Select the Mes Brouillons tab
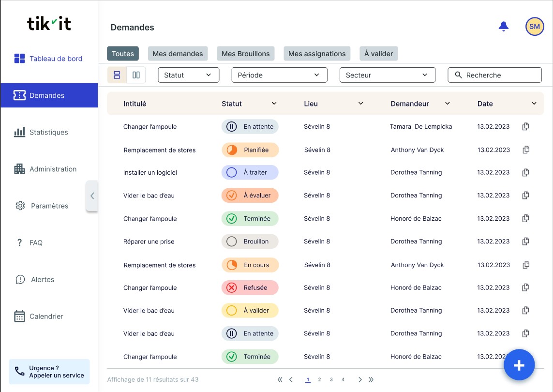Screen dimensions: 553x392 point(245,54)
